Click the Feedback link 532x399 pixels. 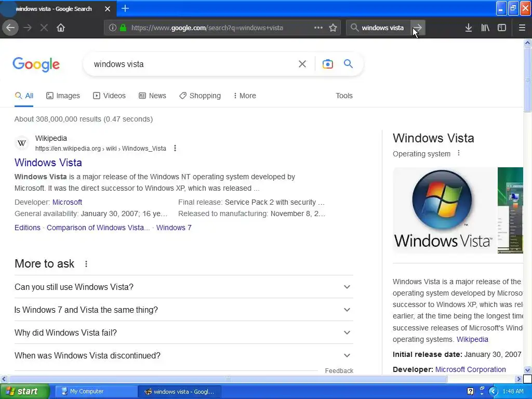tap(339, 371)
